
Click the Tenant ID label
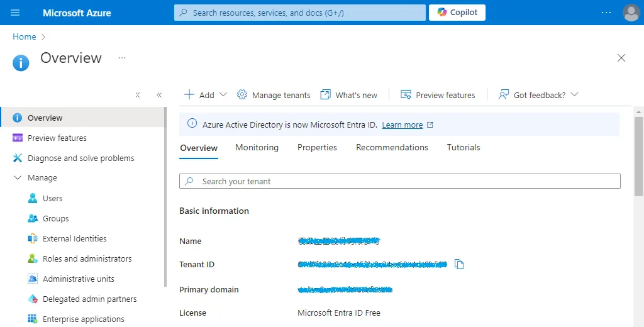coord(197,265)
